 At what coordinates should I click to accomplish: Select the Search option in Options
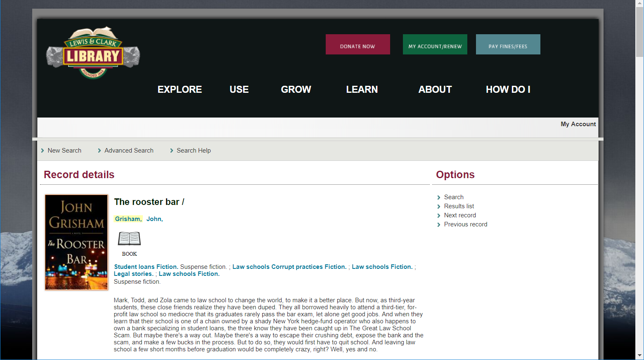(454, 197)
